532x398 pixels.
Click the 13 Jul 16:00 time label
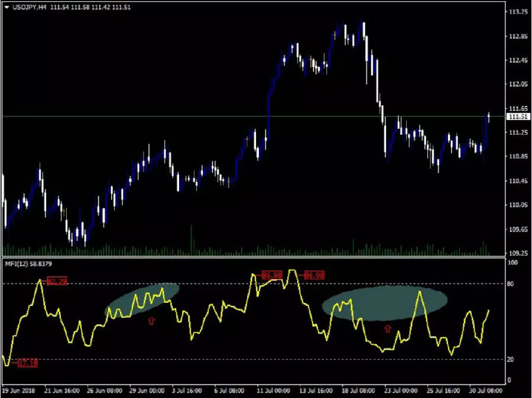[x=316, y=390]
